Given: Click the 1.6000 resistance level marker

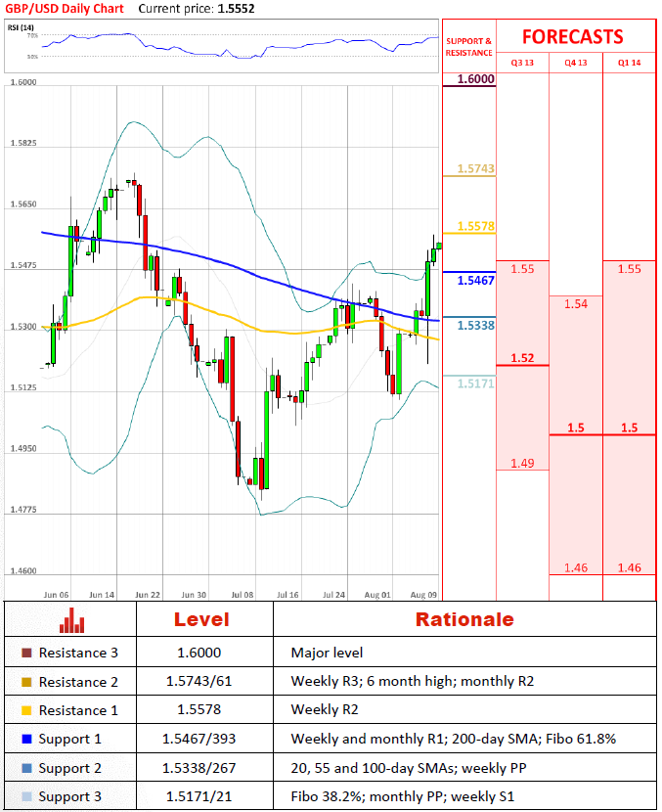Looking at the screenshot, I should [x=475, y=79].
